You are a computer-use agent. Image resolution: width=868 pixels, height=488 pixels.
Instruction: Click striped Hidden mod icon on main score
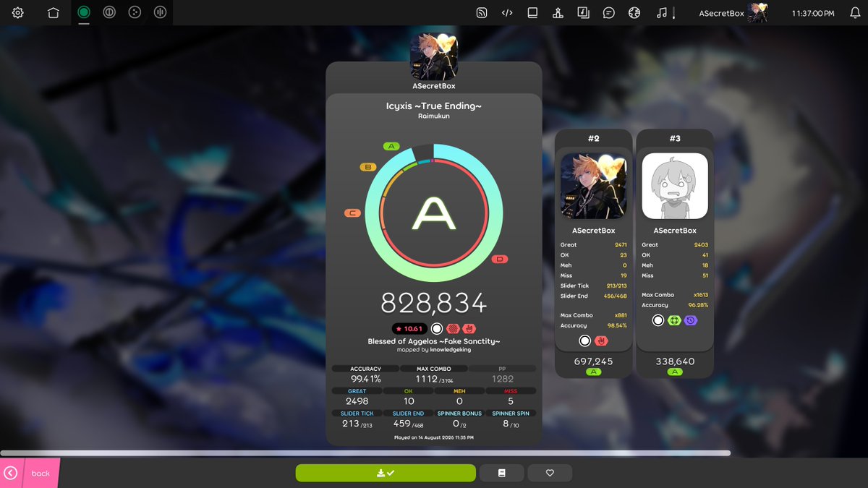click(453, 328)
